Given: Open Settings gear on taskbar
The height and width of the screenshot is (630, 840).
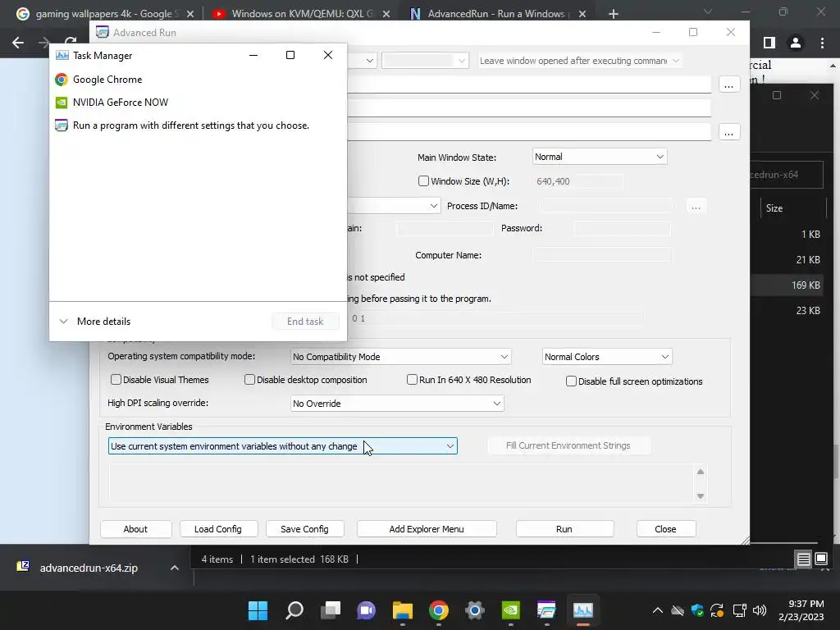Looking at the screenshot, I should click(x=475, y=610).
